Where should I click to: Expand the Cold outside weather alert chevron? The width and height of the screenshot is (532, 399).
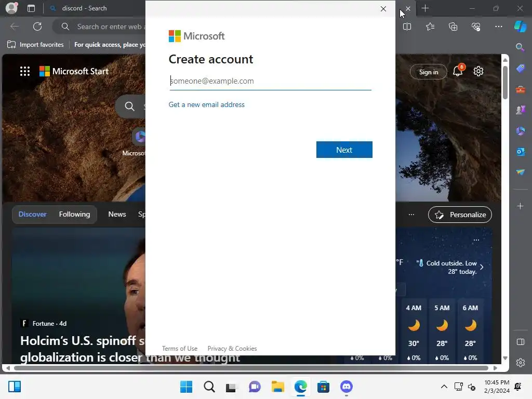point(482,267)
